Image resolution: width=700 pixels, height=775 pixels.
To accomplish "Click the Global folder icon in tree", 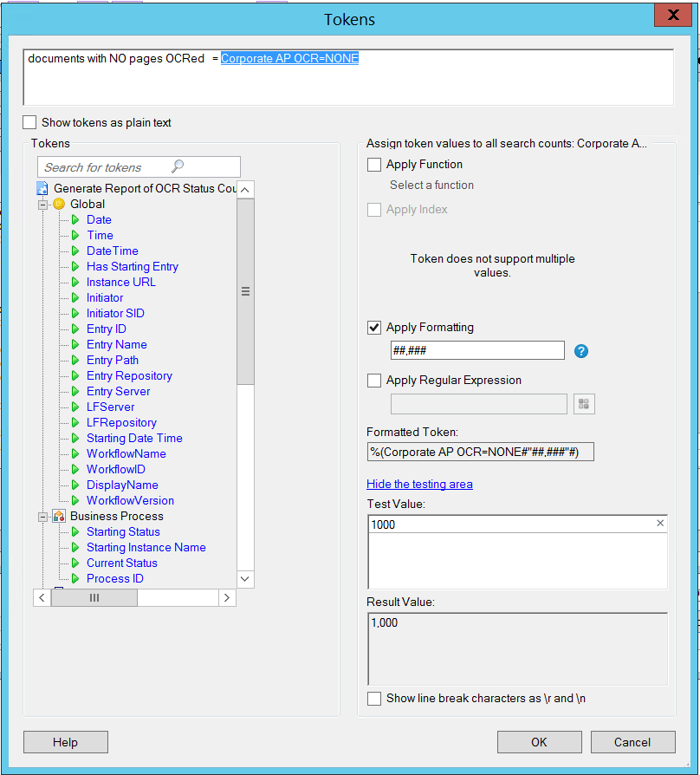I will [x=59, y=205].
